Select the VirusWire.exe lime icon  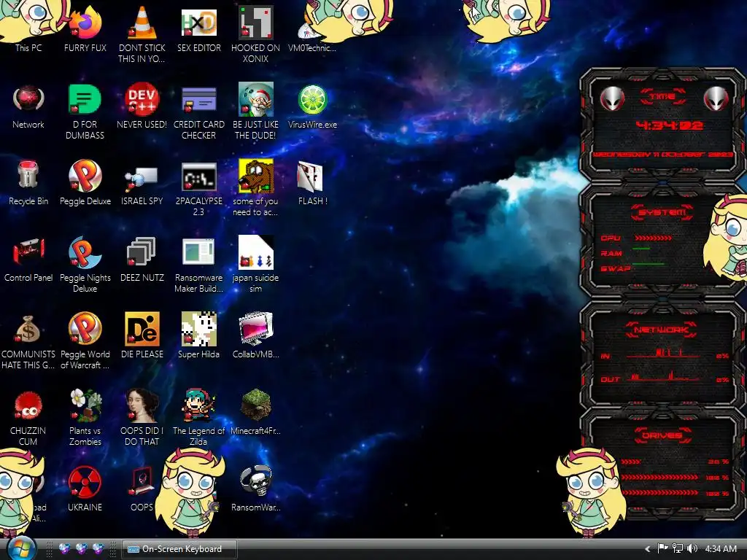point(312,100)
